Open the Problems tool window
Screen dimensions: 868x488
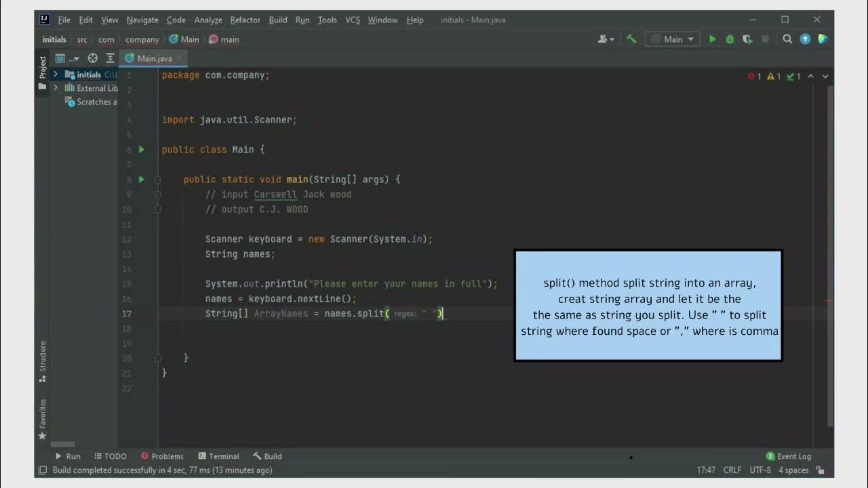[162, 456]
